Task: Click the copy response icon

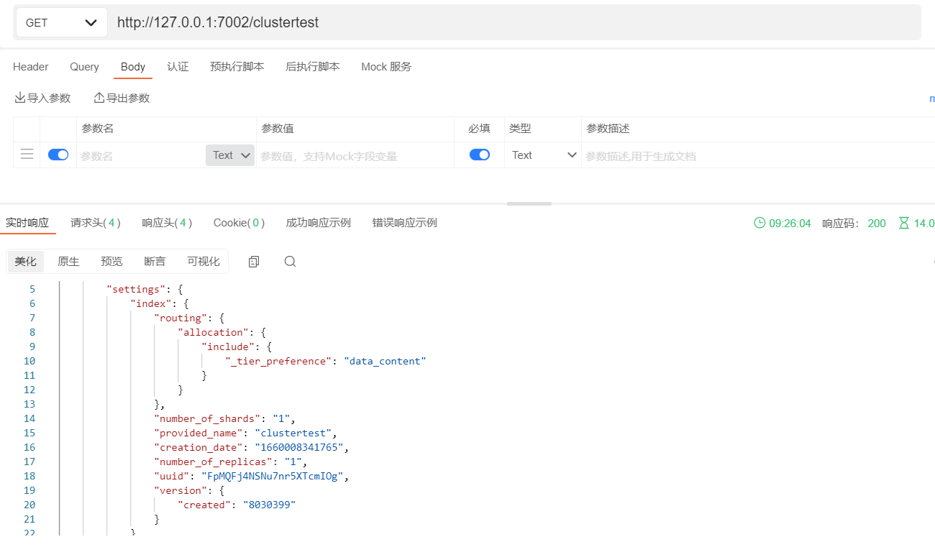Action: [x=253, y=262]
